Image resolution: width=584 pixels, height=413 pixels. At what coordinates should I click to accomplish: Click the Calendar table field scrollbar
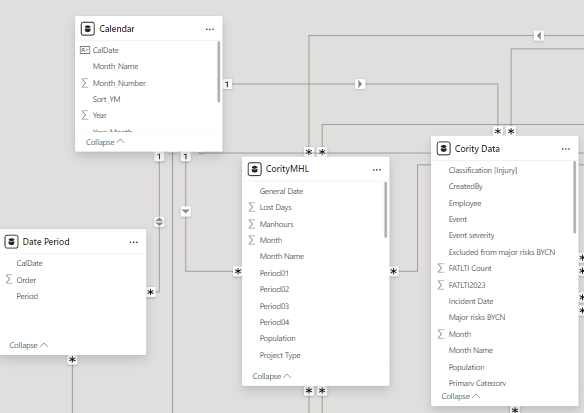pos(219,72)
